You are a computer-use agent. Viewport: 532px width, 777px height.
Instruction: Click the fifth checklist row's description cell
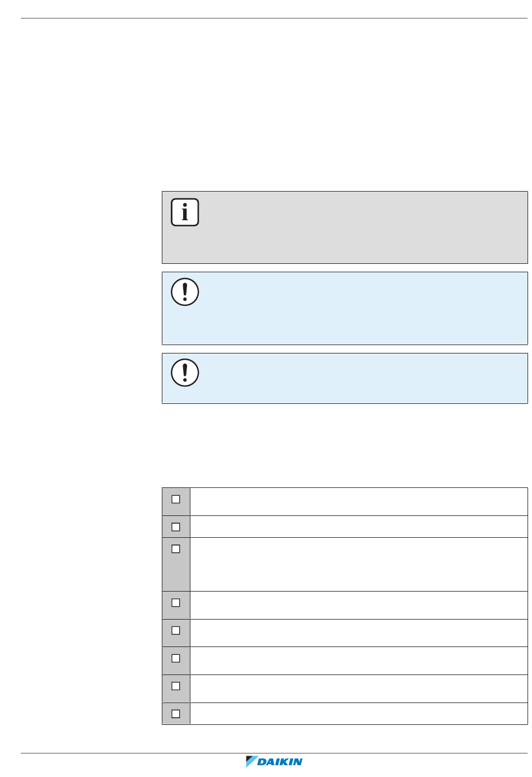(x=358, y=633)
